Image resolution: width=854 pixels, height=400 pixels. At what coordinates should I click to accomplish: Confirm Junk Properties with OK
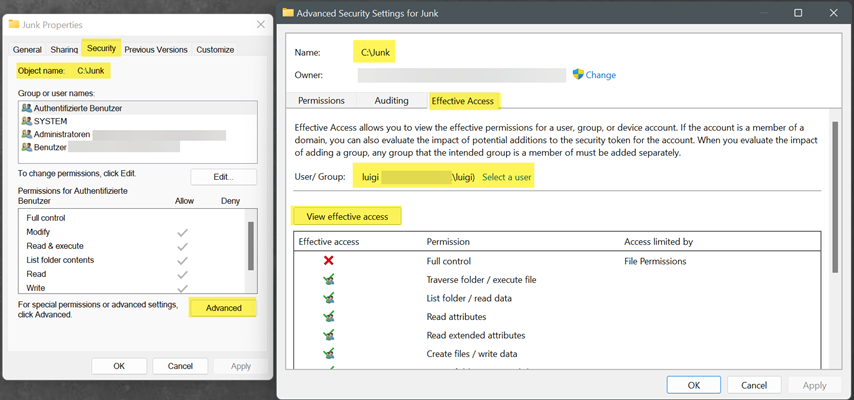pos(119,366)
